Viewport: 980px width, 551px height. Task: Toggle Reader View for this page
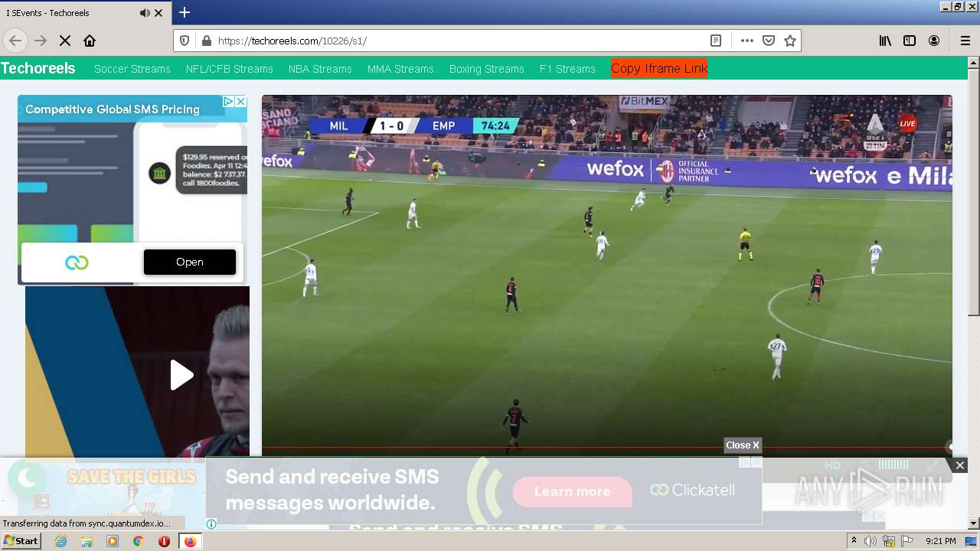pos(716,41)
